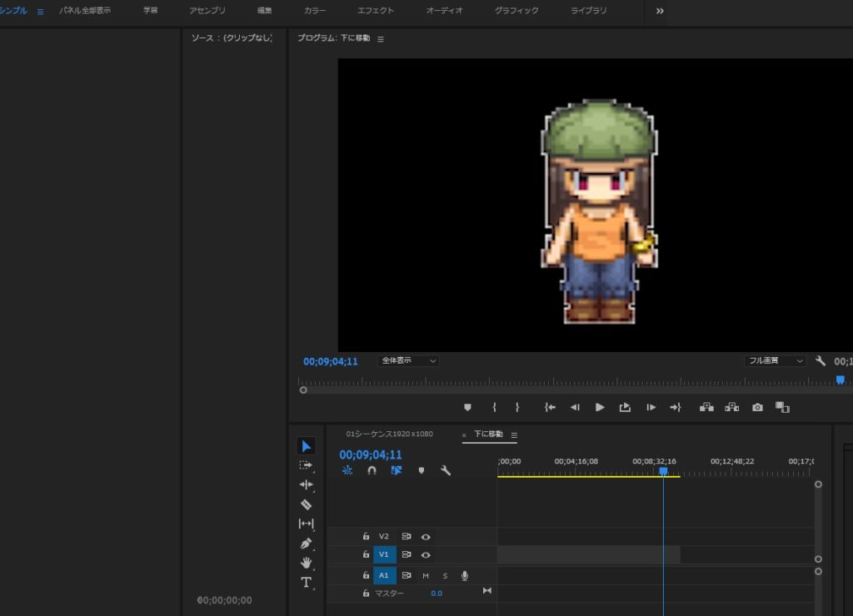Click the timeline playhead marker
This screenshot has width=853, height=616.
tap(663, 471)
